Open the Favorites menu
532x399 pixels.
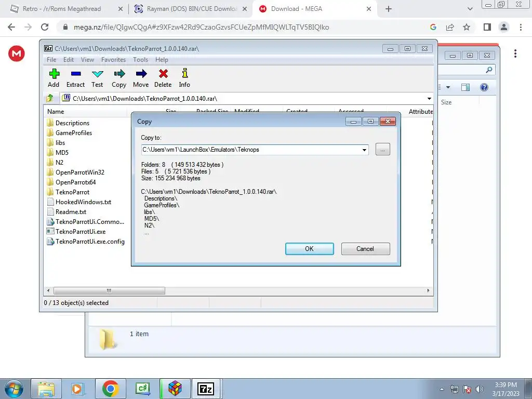pyautogui.click(x=113, y=60)
